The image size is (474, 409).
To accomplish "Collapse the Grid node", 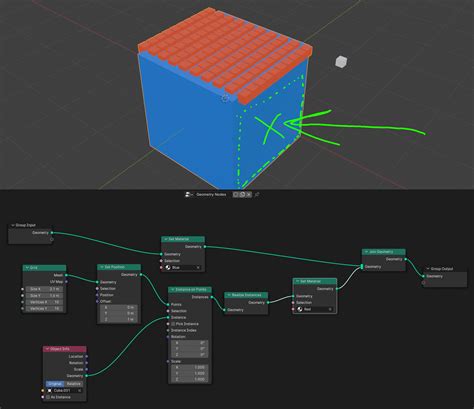I will point(27,268).
